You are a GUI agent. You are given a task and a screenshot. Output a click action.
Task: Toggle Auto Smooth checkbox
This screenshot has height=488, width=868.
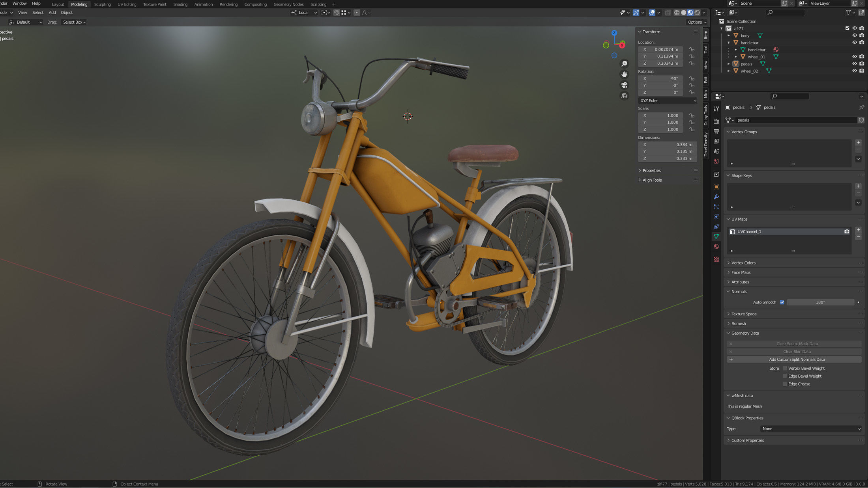point(782,302)
